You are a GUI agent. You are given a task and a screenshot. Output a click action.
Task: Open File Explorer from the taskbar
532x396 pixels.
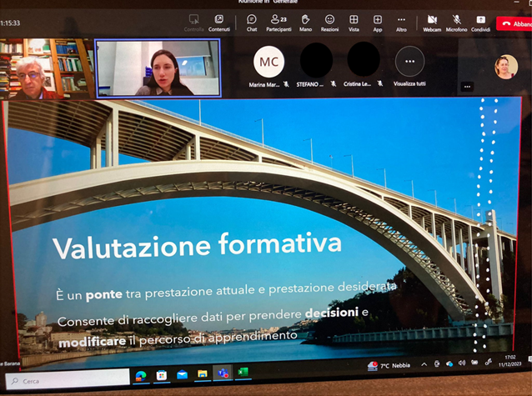pos(203,374)
